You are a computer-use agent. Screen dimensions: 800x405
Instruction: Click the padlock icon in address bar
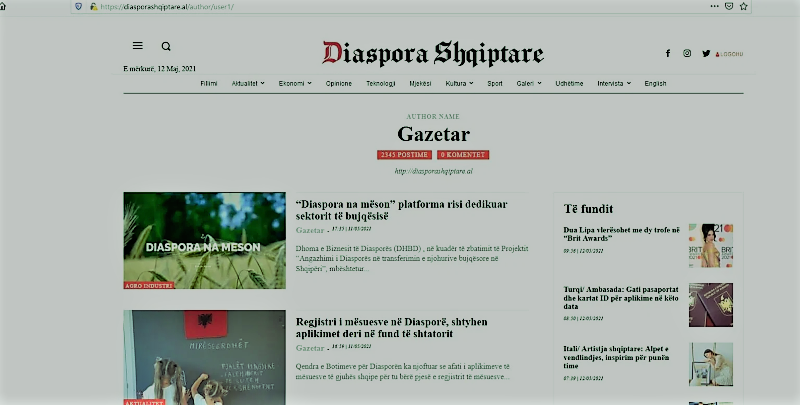94,6
